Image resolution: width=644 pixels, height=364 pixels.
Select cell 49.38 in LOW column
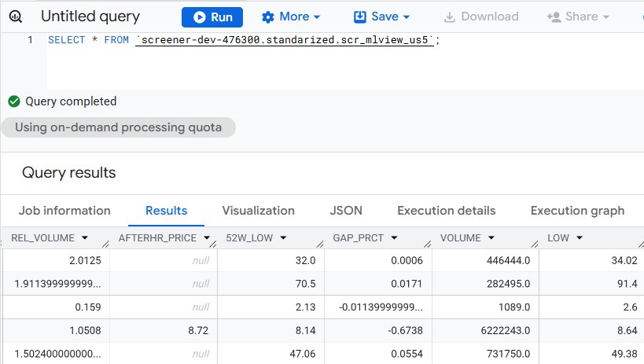click(592, 353)
